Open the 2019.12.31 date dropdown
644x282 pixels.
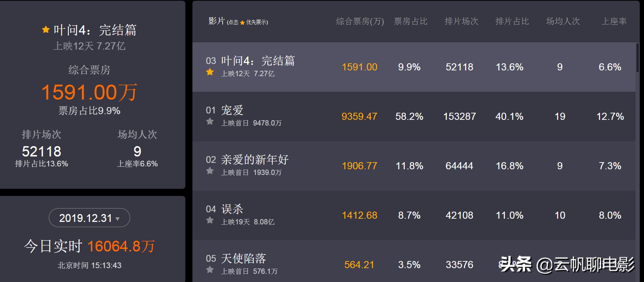tap(88, 218)
